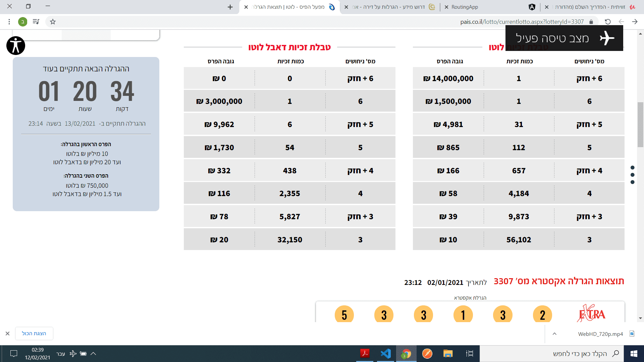Click the green profile avatar icon

click(22, 22)
